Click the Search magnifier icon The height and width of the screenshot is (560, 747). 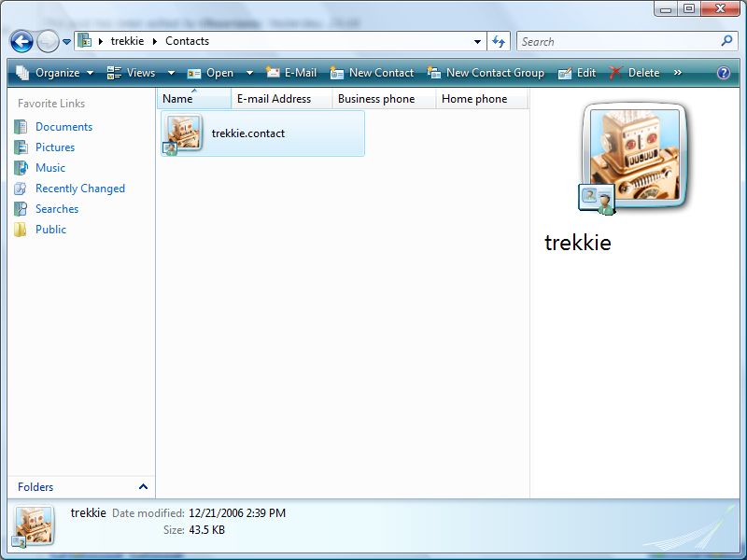[726, 41]
